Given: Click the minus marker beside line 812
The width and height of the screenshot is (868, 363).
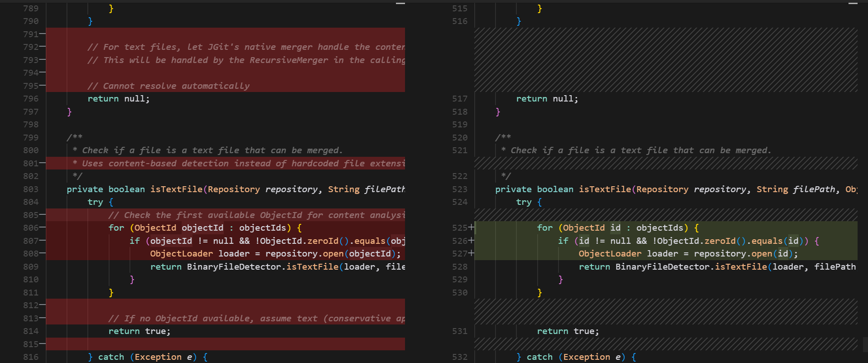Looking at the screenshot, I should point(43,305).
